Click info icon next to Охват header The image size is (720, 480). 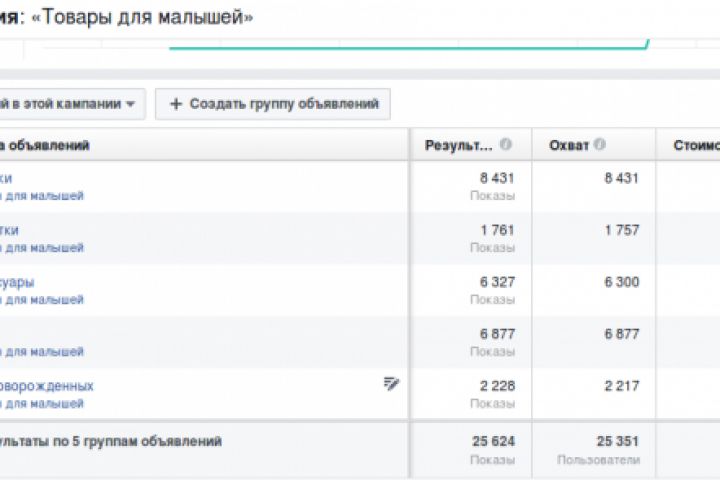(x=599, y=145)
